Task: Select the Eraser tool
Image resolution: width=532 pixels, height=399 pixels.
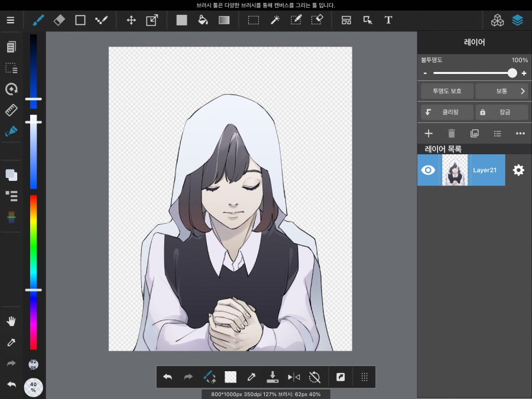Action: coord(59,20)
